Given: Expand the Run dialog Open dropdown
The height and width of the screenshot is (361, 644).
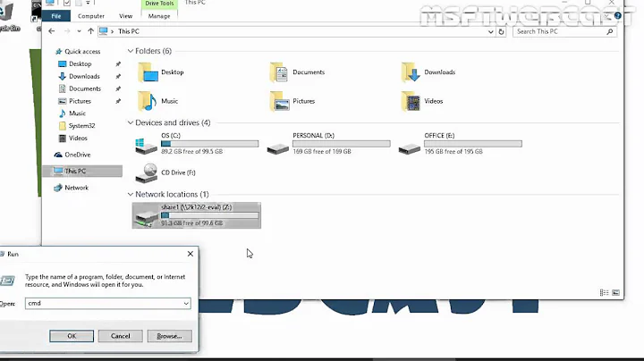Looking at the screenshot, I should (x=186, y=304).
